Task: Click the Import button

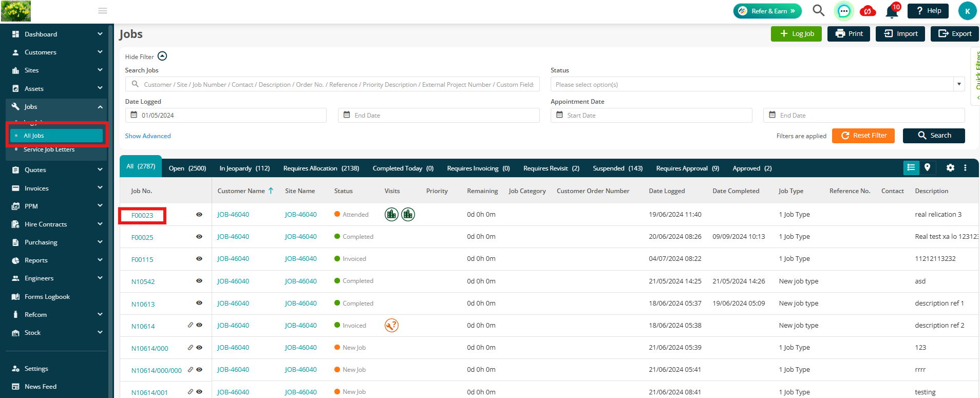Action: 900,34
